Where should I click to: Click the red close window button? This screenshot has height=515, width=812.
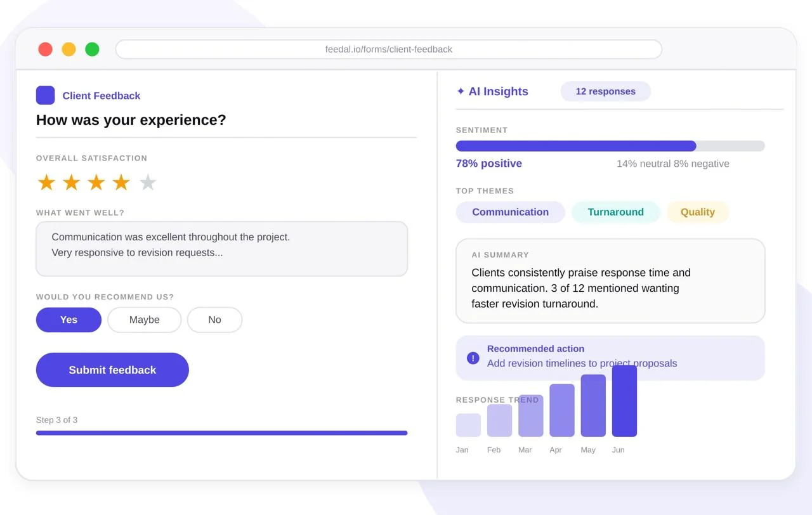point(45,49)
